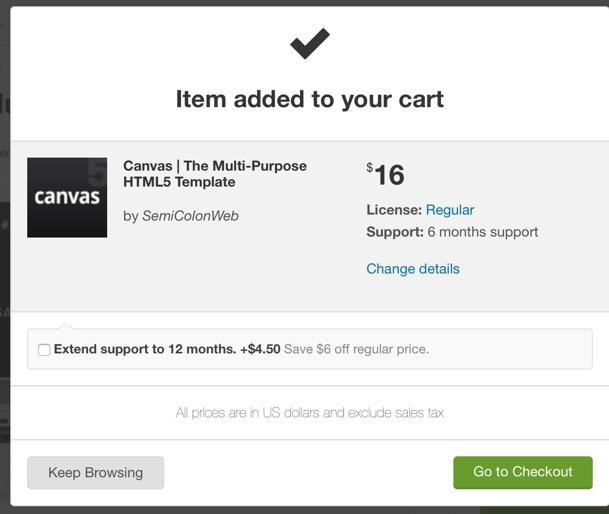Click the 'License:' label text
This screenshot has width=609, height=514.
pyautogui.click(x=394, y=210)
